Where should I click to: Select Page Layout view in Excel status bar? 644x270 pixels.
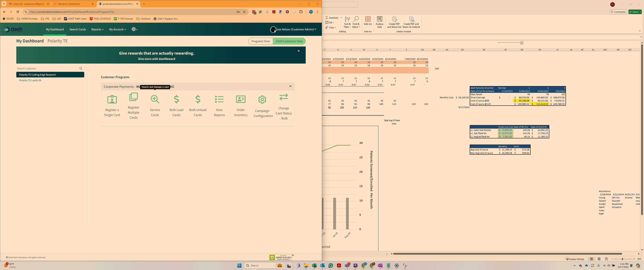pos(599,259)
